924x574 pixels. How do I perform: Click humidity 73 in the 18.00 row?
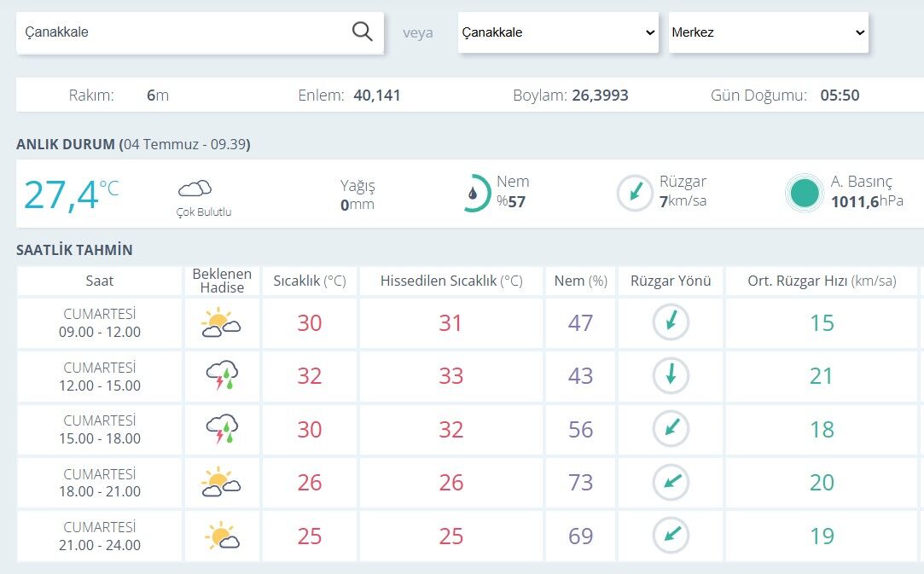580,483
